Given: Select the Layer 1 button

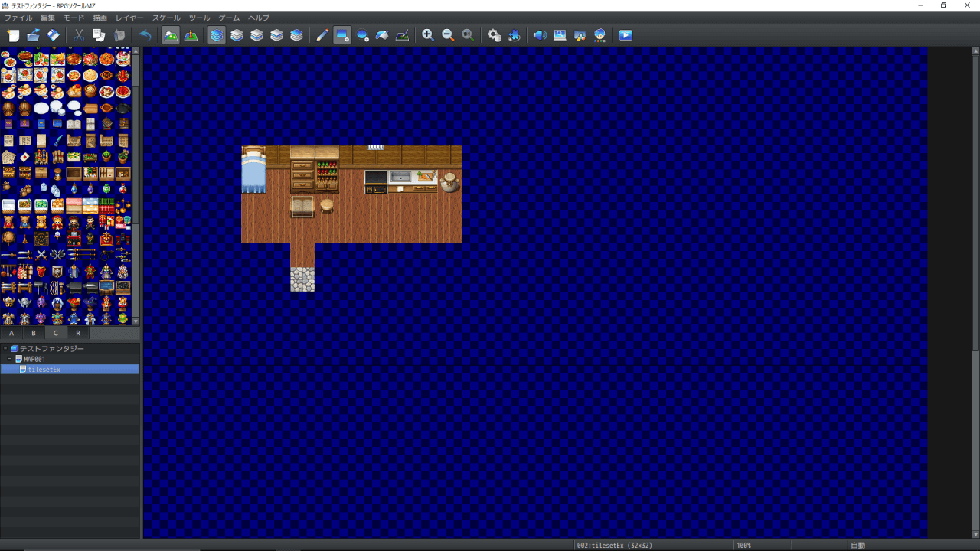Looking at the screenshot, I should click(237, 35).
